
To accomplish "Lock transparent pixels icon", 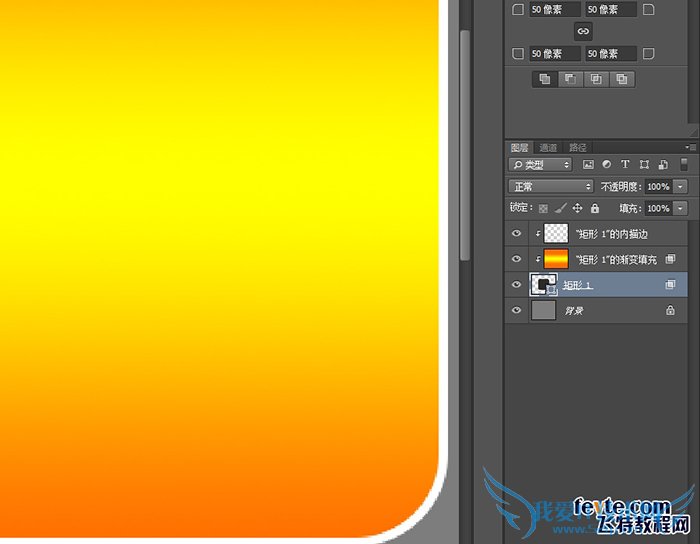I will click(x=543, y=208).
